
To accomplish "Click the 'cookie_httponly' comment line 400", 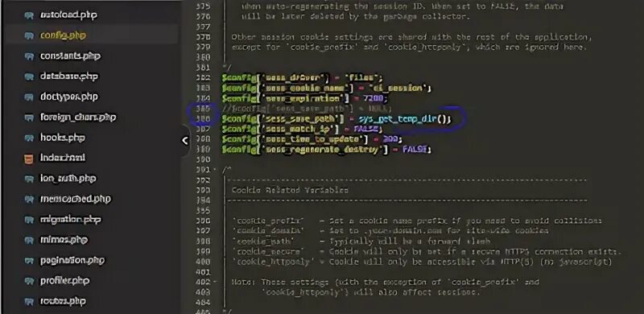I will click(422, 262).
